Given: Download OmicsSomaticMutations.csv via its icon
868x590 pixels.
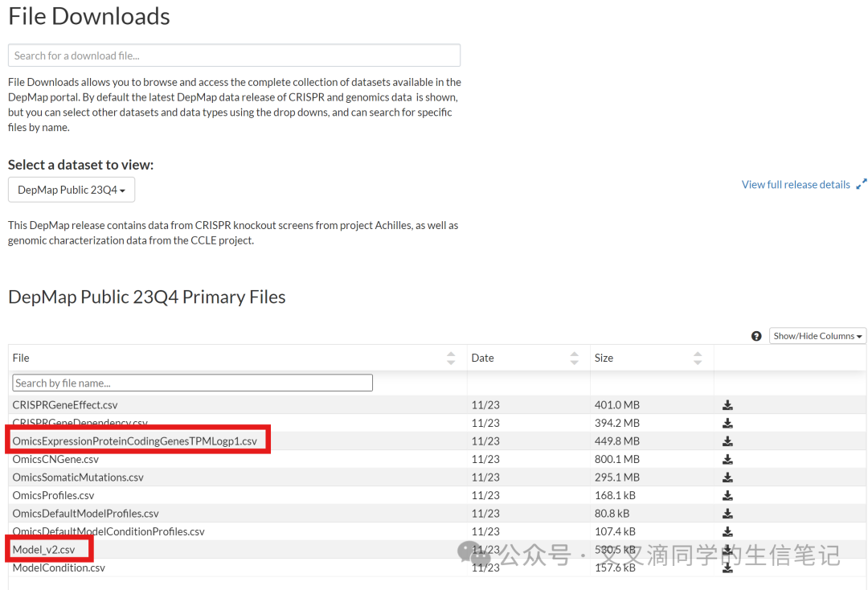Looking at the screenshot, I should [x=727, y=477].
